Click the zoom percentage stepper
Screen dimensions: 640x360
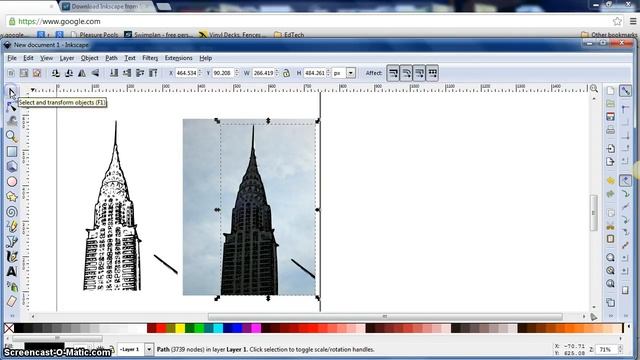click(621, 349)
